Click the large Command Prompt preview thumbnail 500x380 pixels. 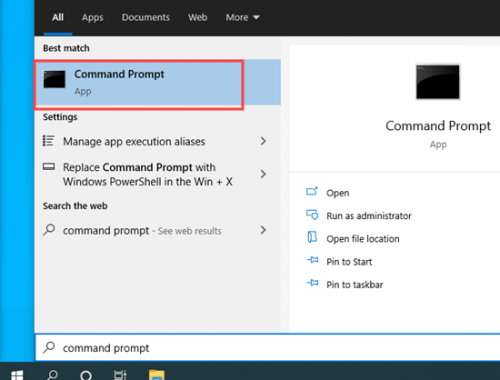(438, 82)
